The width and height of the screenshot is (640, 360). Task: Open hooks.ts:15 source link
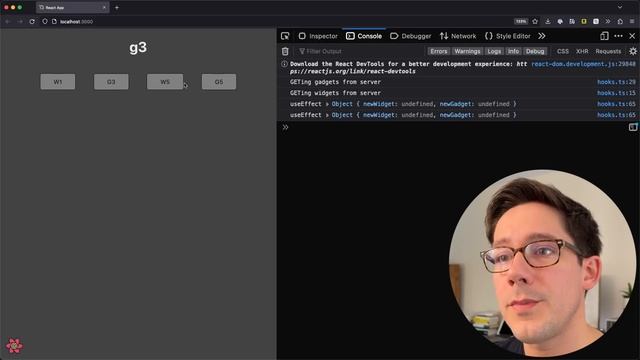(x=616, y=93)
